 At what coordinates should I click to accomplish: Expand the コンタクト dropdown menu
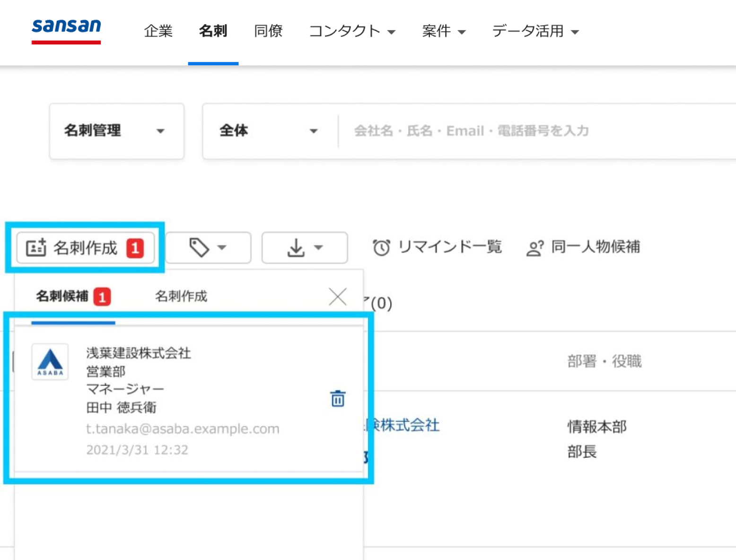(x=352, y=31)
